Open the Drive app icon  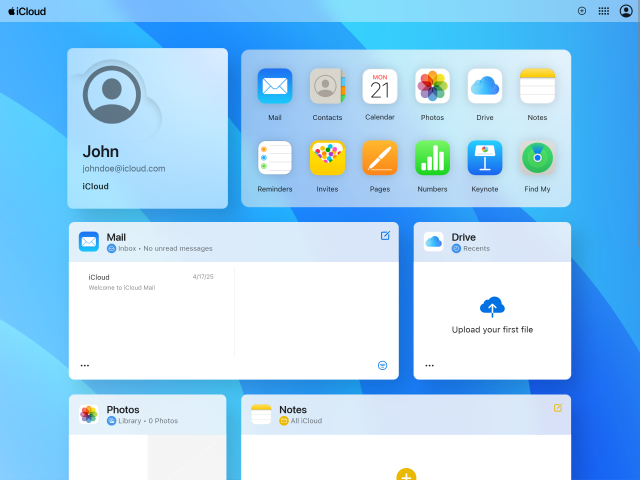click(485, 86)
